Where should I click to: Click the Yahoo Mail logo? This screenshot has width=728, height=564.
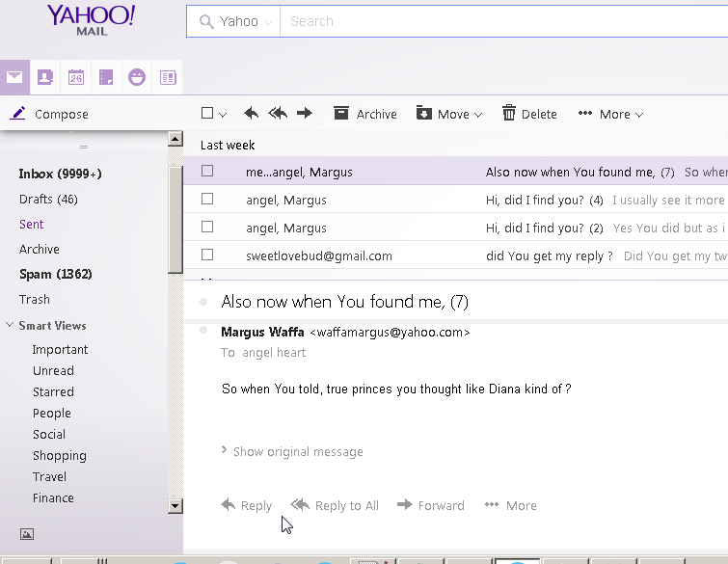pyautogui.click(x=92, y=20)
